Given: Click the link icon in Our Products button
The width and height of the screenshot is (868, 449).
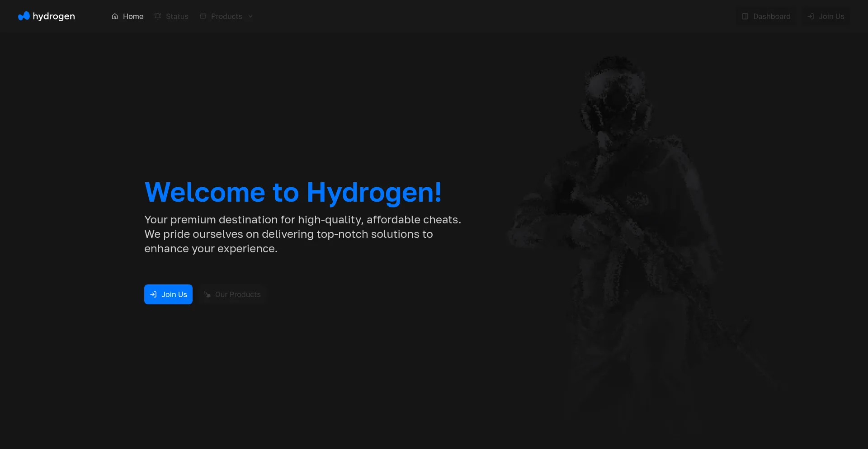Looking at the screenshot, I should click(207, 294).
